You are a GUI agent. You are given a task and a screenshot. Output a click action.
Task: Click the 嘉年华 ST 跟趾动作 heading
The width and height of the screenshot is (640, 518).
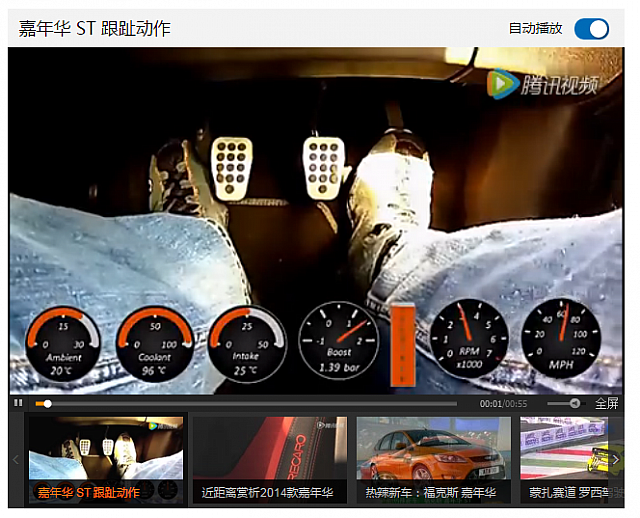95,29
